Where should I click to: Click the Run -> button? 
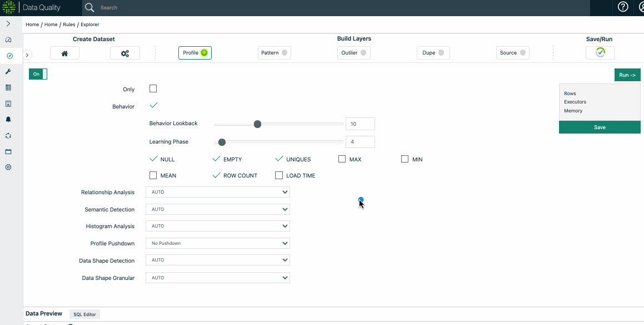pyautogui.click(x=627, y=75)
